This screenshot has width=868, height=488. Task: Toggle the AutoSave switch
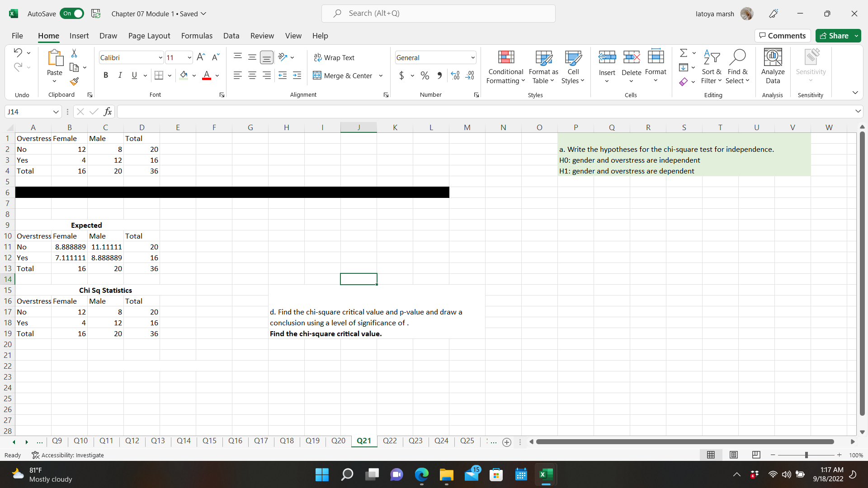72,14
